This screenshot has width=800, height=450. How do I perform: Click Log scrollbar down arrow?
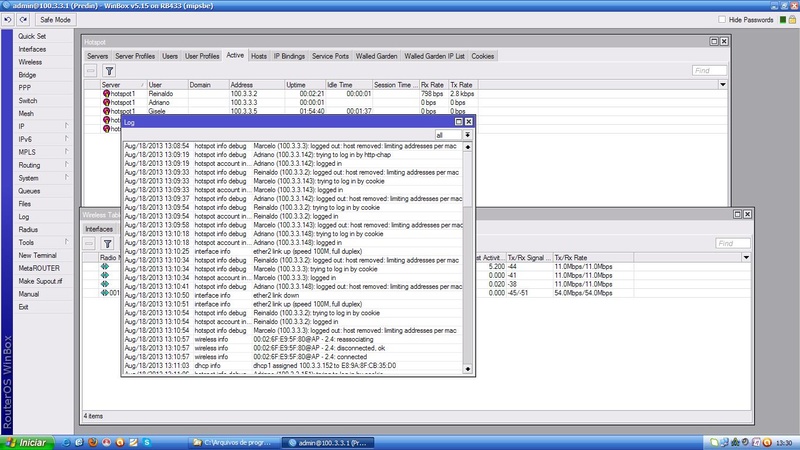click(467, 369)
